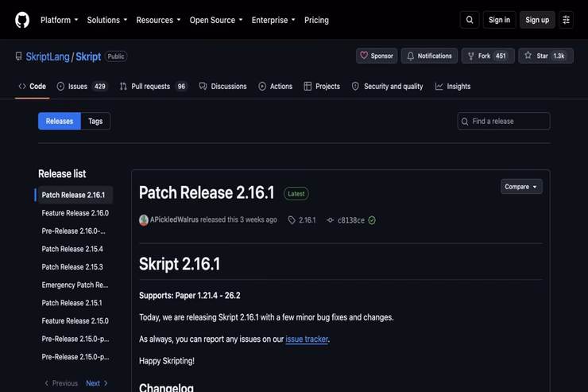Click the heart Sponsor button
The image size is (588, 392).
click(377, 56)
